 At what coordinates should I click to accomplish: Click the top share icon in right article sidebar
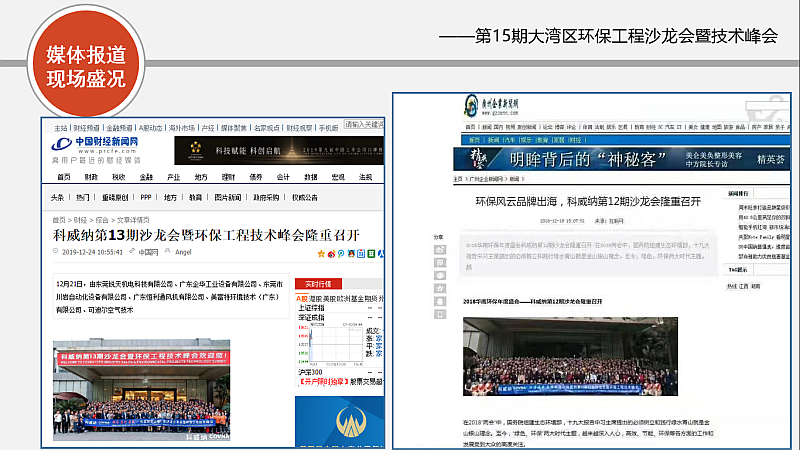click(440, 248)
